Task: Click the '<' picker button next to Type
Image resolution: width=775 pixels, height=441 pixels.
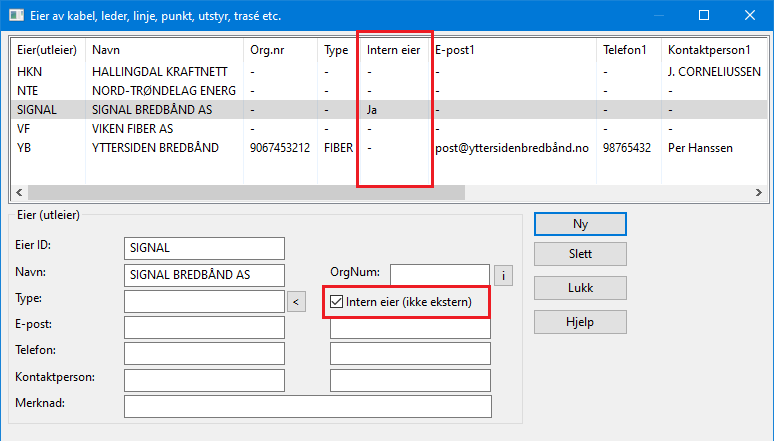Action: pos(296,302)
